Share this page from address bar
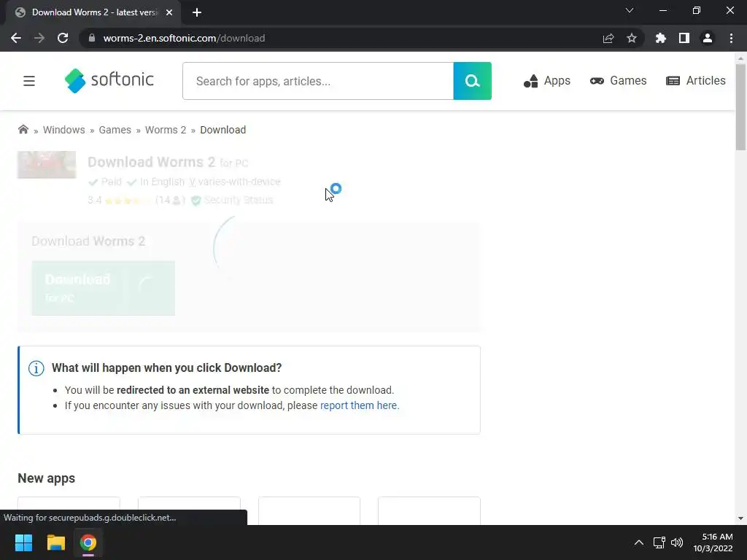The image size is (747, 560). click(x=608, y=38)
